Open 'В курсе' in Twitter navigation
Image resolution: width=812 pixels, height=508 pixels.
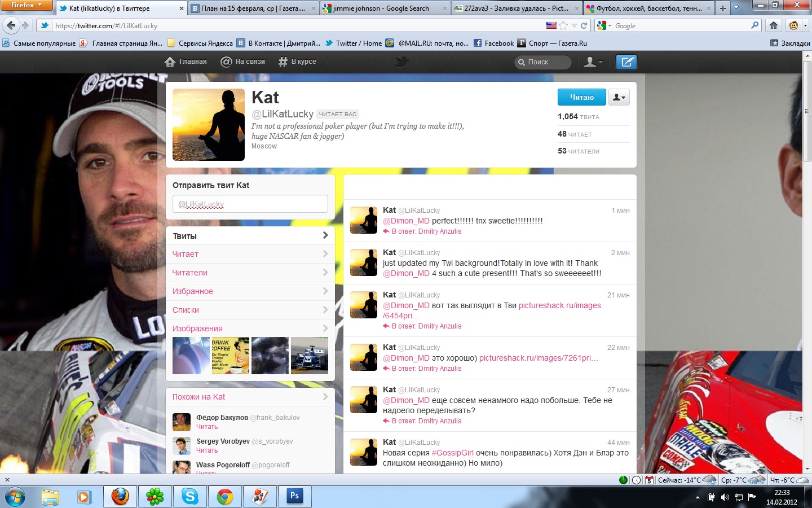coord(297,62)
